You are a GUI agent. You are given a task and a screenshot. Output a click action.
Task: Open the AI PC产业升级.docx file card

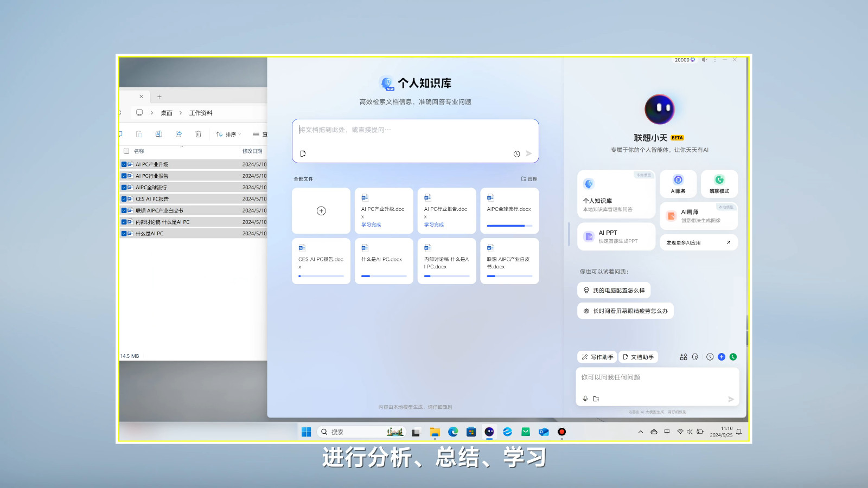(384, 211)
